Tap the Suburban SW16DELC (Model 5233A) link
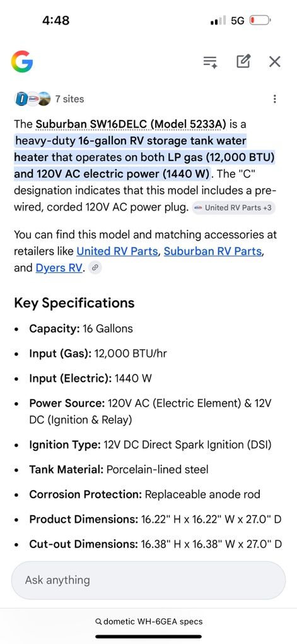The height and width of the screenshot is (644, 297). click(x=131, y=124)
